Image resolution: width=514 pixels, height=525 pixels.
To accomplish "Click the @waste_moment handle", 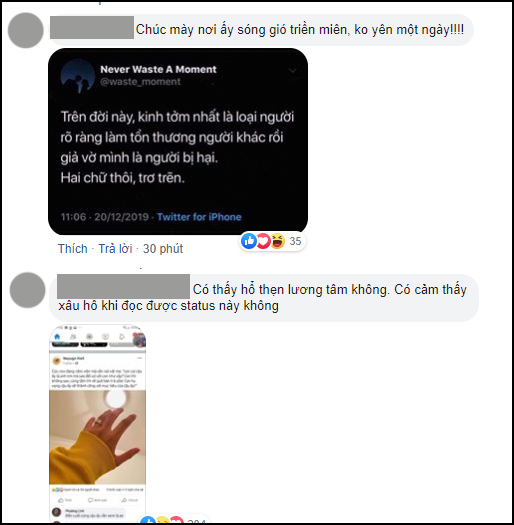I will 140,82.
